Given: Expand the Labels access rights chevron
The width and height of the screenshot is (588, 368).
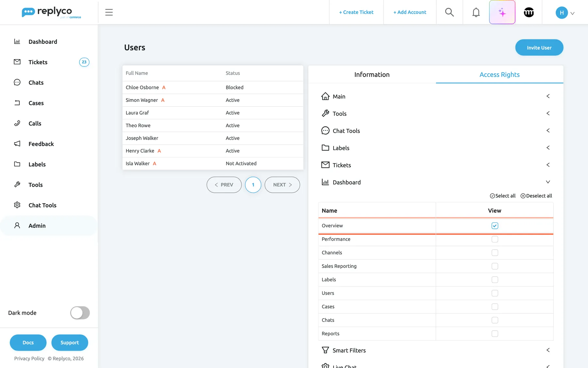Looking at the screenshot, I should click(x=548, y=148).
